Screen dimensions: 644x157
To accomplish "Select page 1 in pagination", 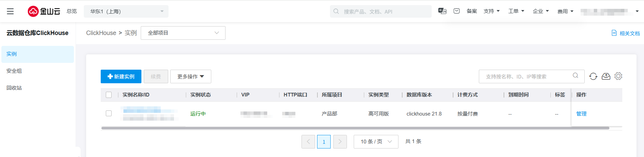I will click(x=324, y=142).
